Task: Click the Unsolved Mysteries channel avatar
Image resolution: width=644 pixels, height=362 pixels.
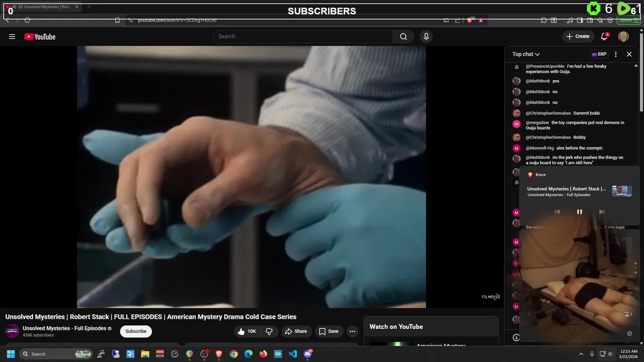Action: point(12,331)
